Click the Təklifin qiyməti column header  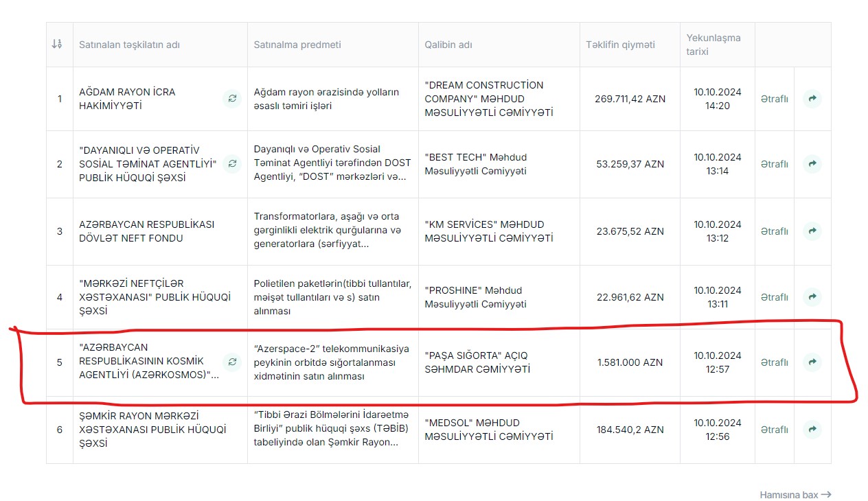coord(620,45)
